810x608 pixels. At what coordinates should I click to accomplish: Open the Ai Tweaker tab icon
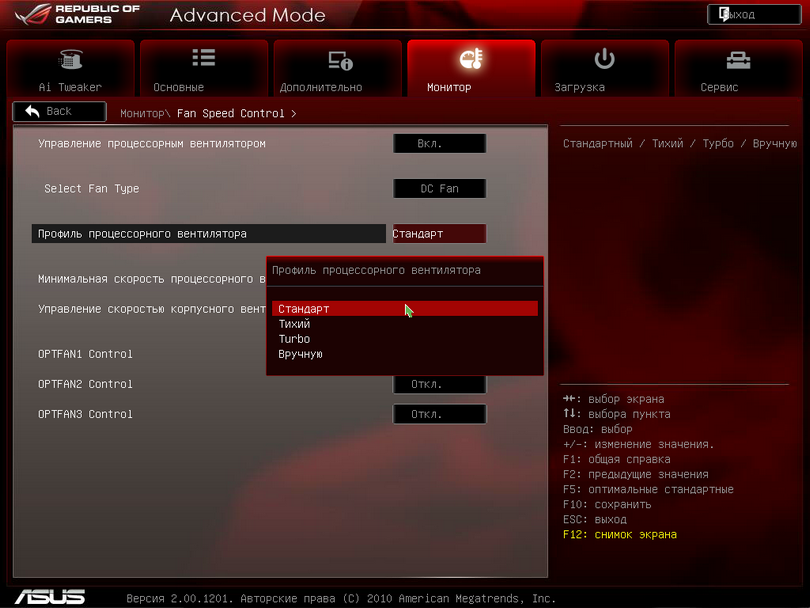click(70, 60)
